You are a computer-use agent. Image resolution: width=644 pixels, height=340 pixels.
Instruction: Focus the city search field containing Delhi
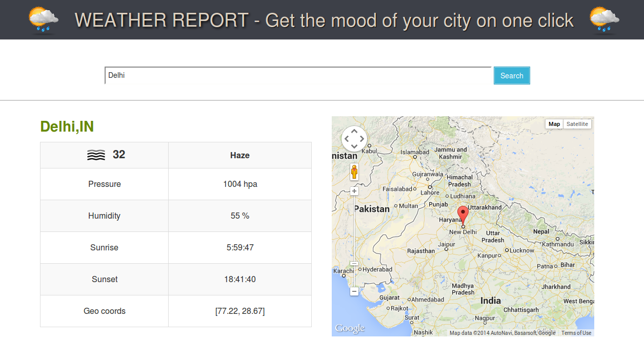tap(298, 75)
